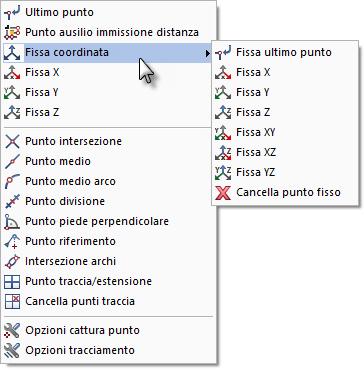Click the red X Cancella punto fisso icon

coord(223,193)
